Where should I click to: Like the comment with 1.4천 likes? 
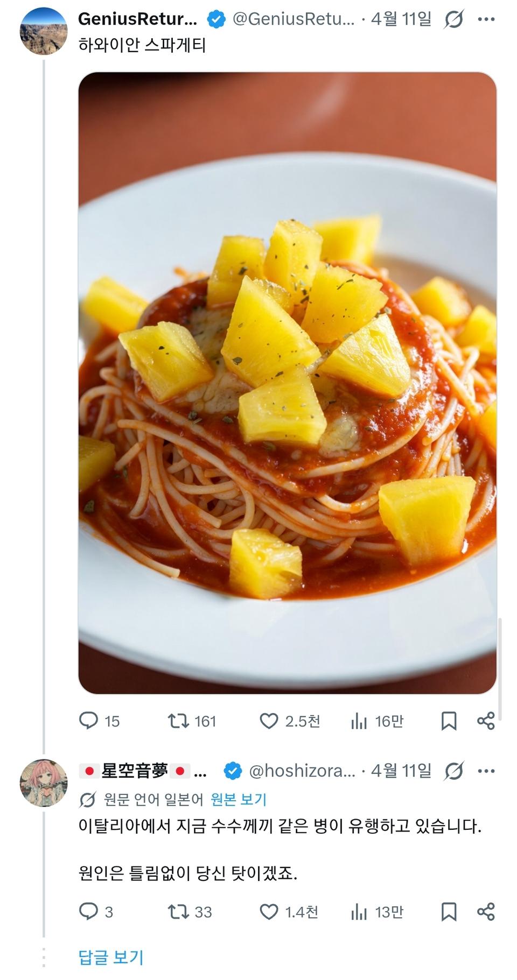click(269, 911)
